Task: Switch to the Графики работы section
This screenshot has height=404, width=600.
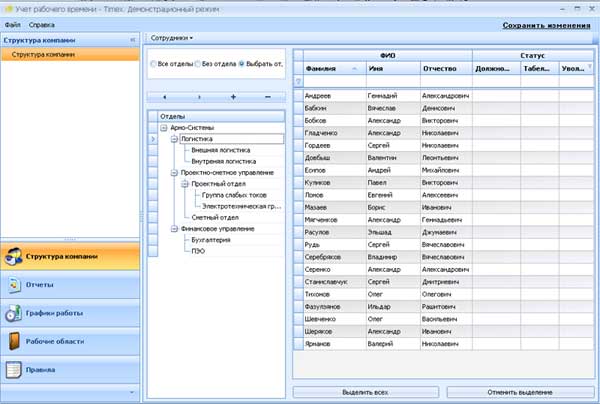Action: click(70, 313)
